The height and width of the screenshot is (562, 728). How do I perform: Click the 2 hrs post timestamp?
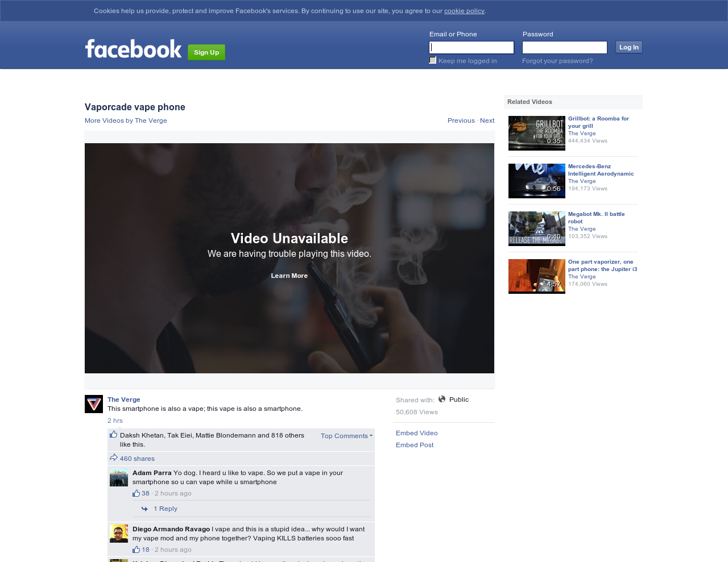click(115, 421)
